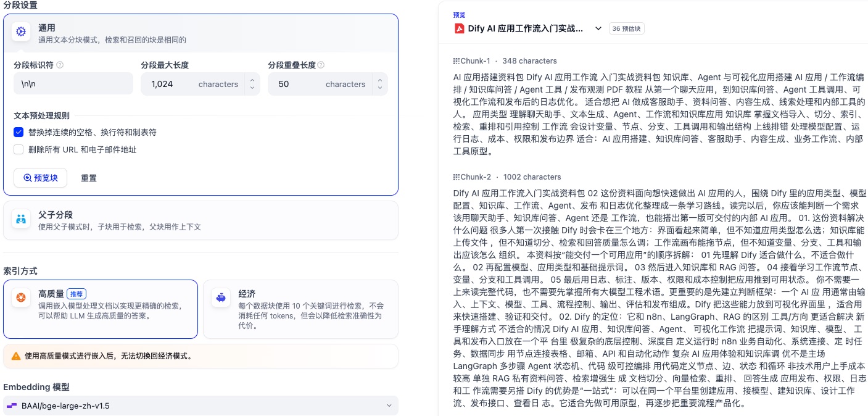
Task: Open the document selector chevron in preview
Action: click(x=598, y=28)
